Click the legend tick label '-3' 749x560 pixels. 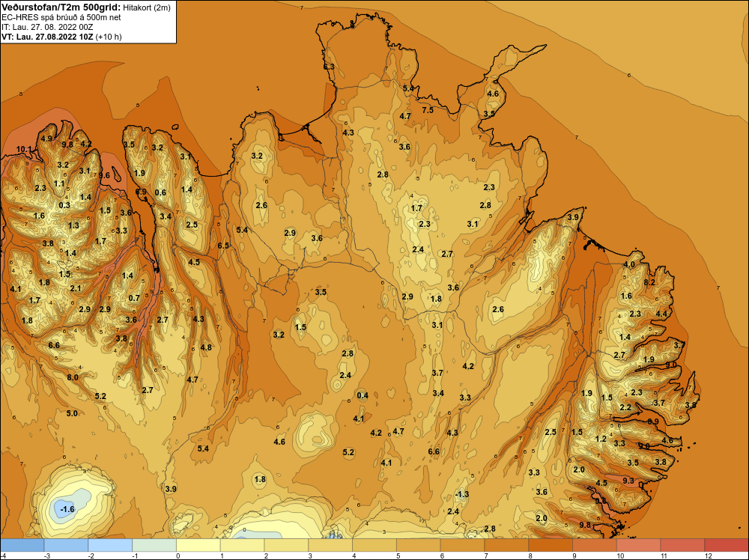pos(47,556)
